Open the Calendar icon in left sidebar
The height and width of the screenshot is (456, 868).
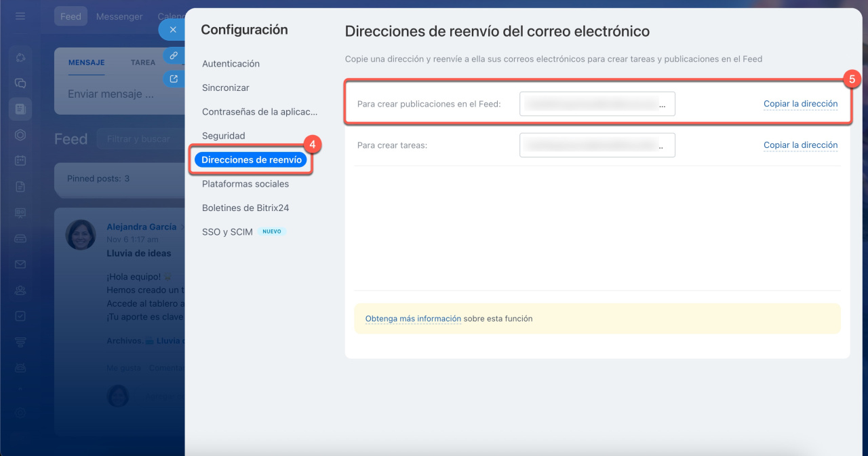point(20,161)
